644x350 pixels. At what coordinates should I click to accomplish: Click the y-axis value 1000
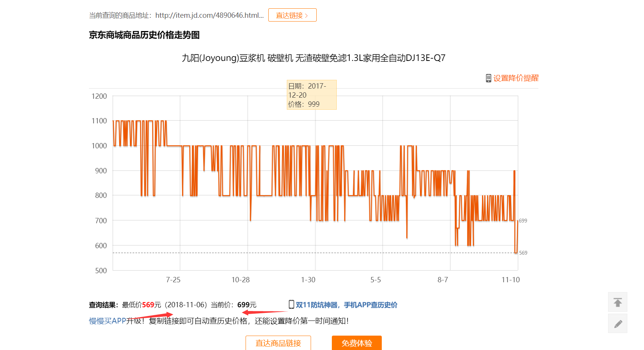[99, 146]
